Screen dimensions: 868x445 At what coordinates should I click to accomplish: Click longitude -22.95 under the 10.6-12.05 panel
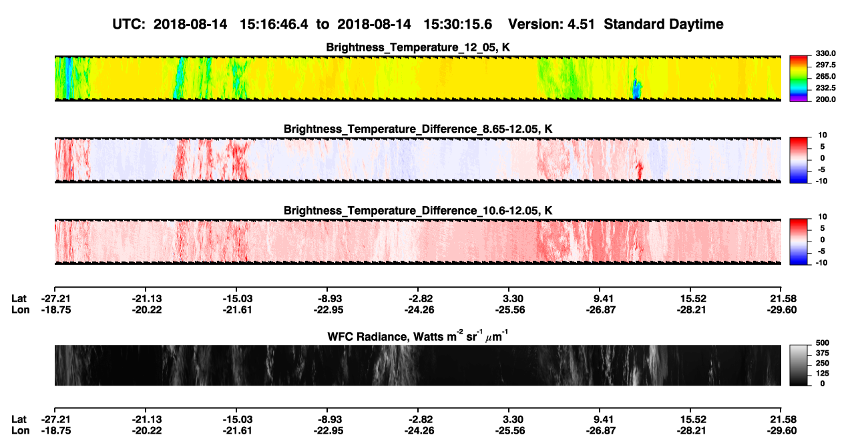327,310
